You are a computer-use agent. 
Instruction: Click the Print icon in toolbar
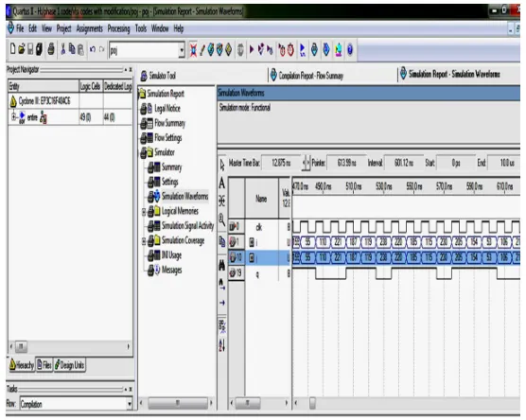coord(51,49)
